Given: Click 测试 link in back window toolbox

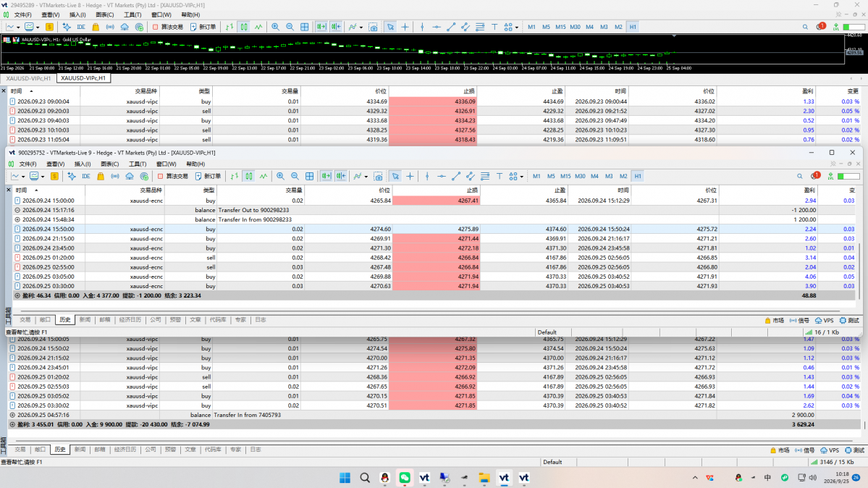Looking at the screenshot, I should pyautogui.click(x=855, y=450).
